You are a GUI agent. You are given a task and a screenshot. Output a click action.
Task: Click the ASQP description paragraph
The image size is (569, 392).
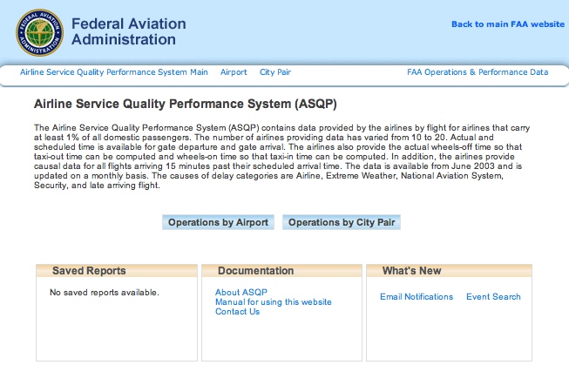point(282,156)
